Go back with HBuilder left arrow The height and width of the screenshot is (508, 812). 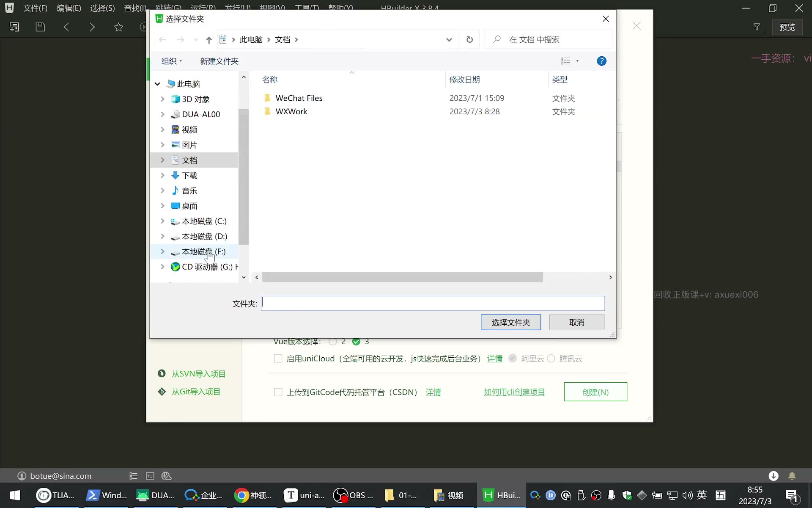point(66,27)
